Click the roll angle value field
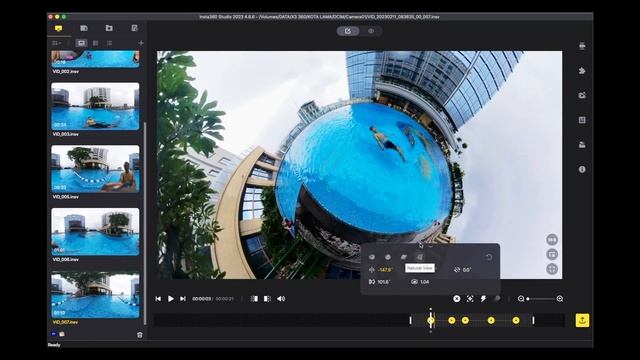 467,270
